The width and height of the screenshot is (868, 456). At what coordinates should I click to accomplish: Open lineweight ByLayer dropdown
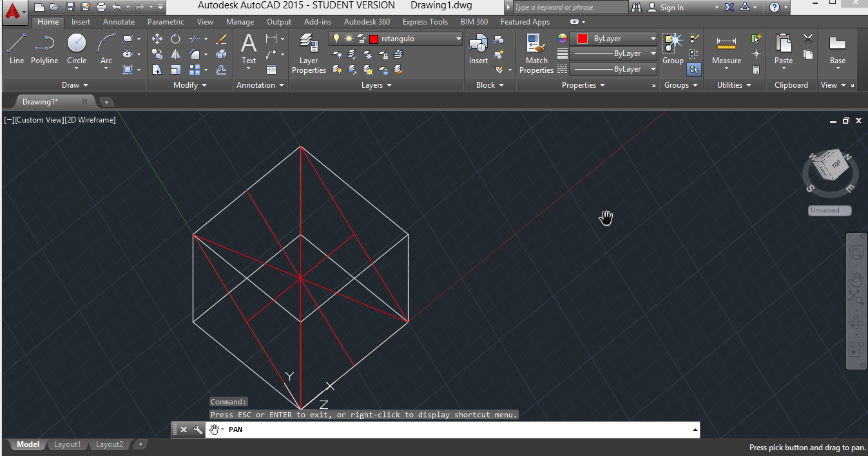coord(653,54)
